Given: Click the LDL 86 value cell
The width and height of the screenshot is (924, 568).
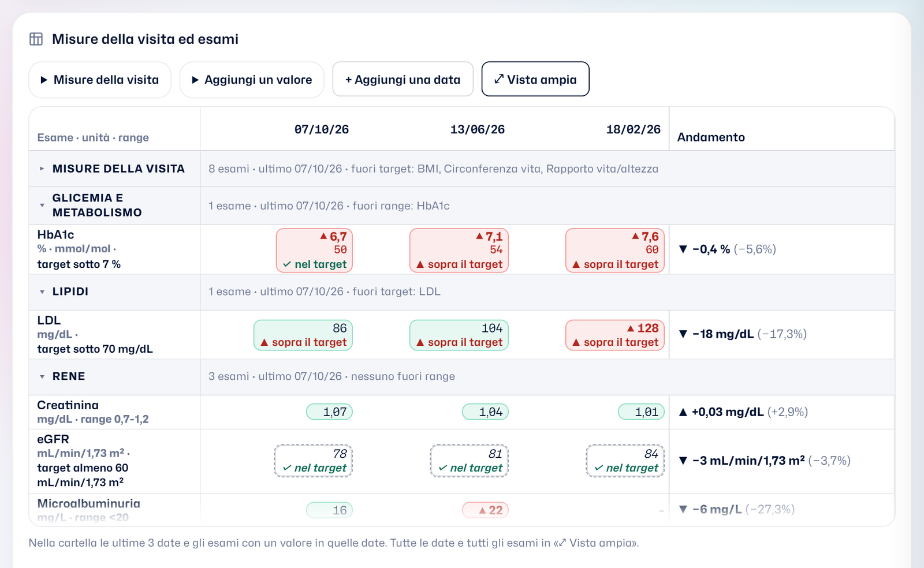Looking at the screenshot, I should tap(303, 335).
